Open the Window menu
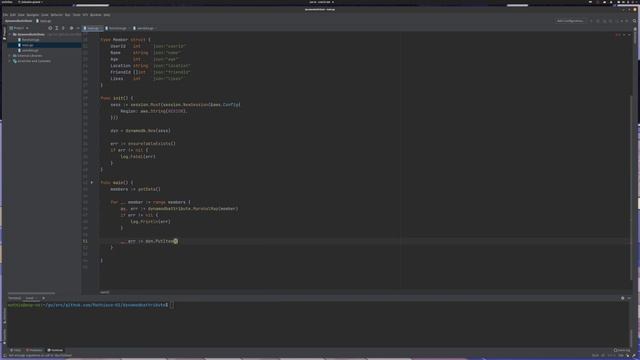This screenshot has width=640, height=360. tap(96, 15)
